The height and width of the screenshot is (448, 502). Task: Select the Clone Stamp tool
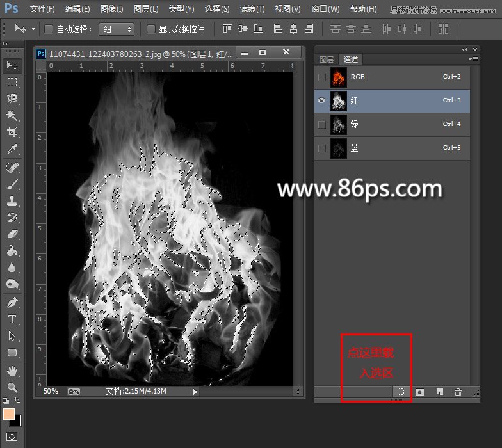coord(12,201)
